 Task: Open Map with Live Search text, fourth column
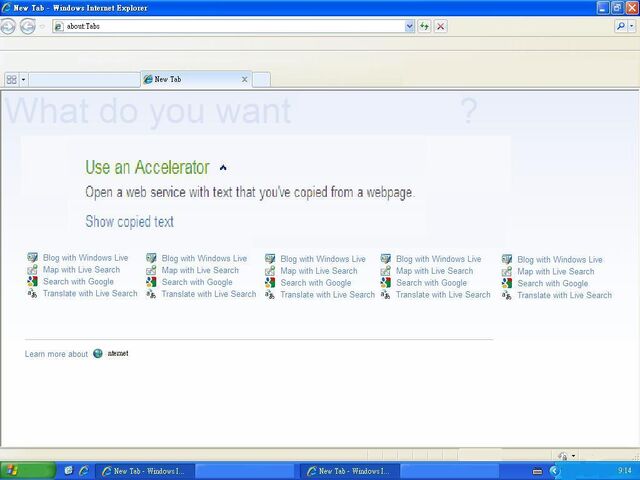click(434, 271)
